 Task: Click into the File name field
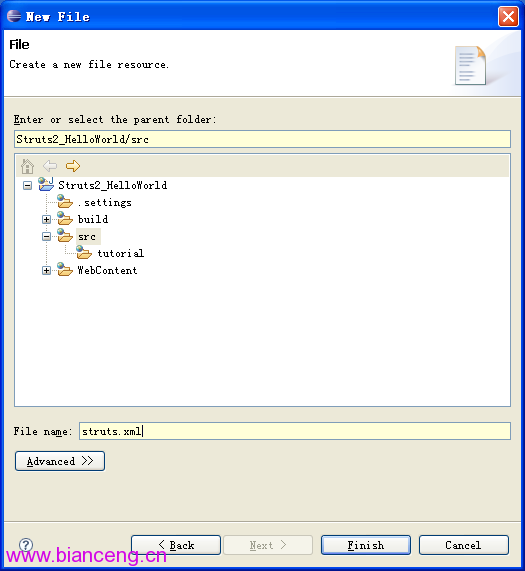(295, 431)
